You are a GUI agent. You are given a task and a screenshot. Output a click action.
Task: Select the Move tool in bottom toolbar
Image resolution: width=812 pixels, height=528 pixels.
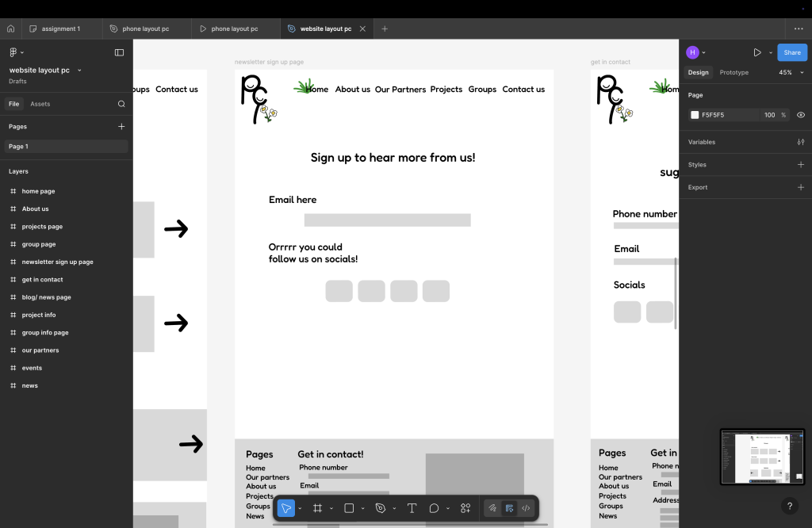click(286, 508)
